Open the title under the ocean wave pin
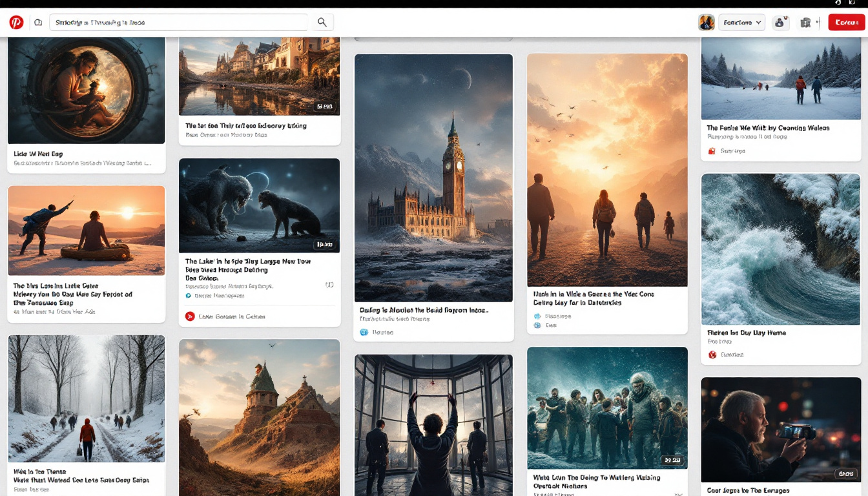The width and height of the screenshot is (868, 496). click(x=747, y=333)
